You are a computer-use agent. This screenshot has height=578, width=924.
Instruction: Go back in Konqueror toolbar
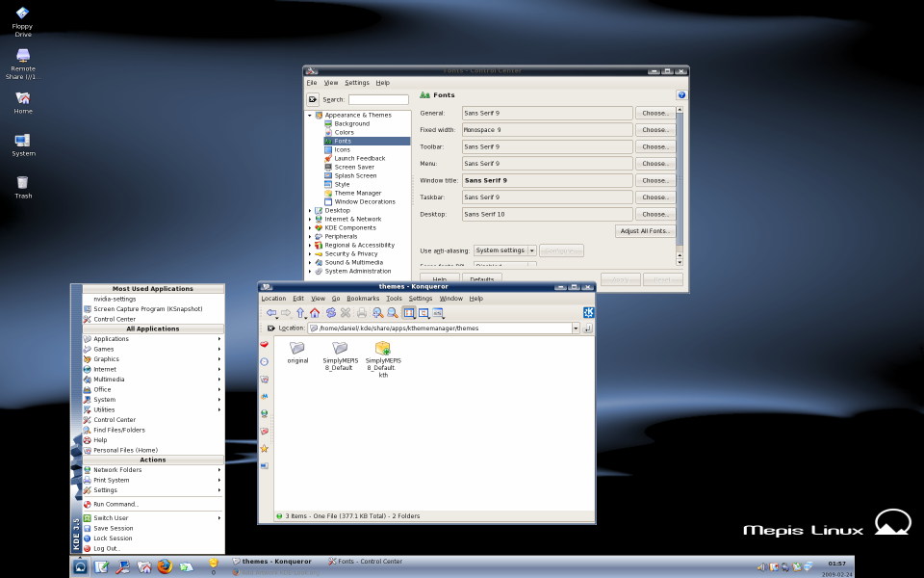(x=271, y=312)
